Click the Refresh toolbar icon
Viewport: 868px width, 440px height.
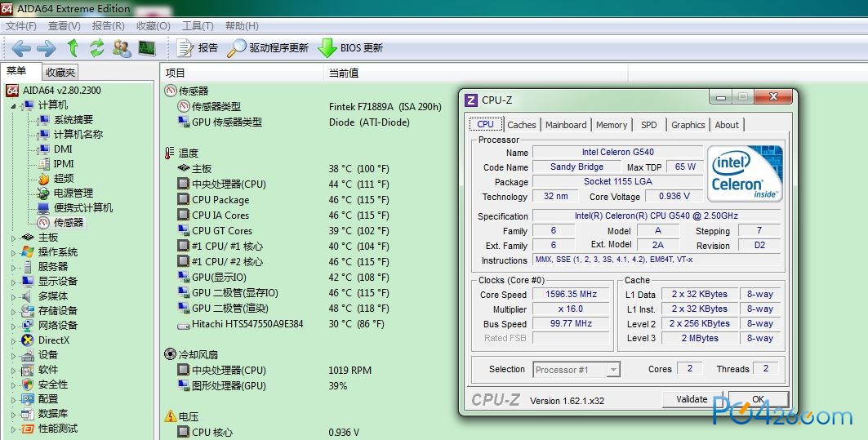(97, 48)
